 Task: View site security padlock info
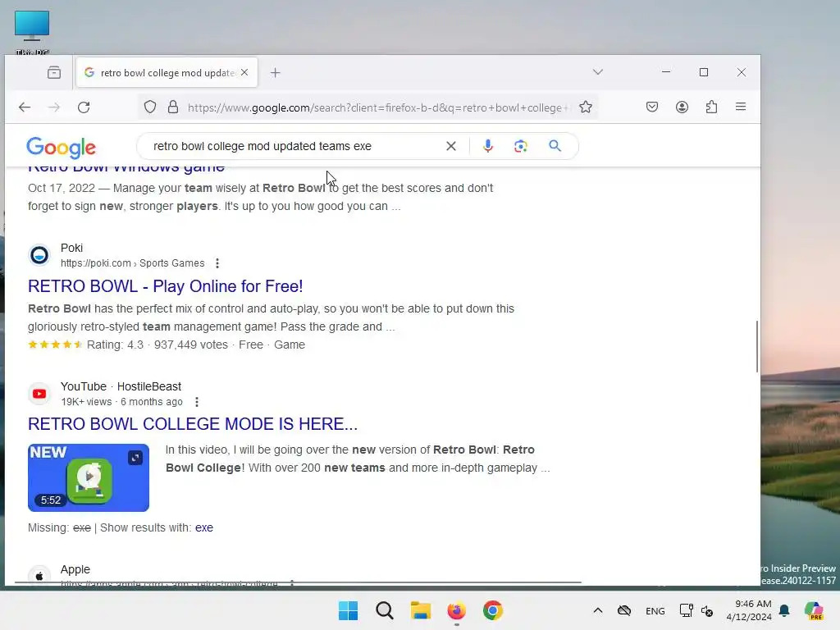tap(173, 107)
